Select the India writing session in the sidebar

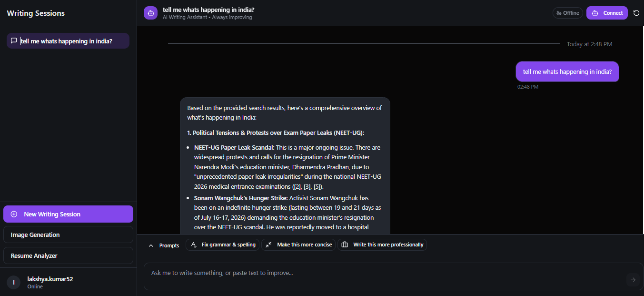pyautogui.click(x=68, y=41)
